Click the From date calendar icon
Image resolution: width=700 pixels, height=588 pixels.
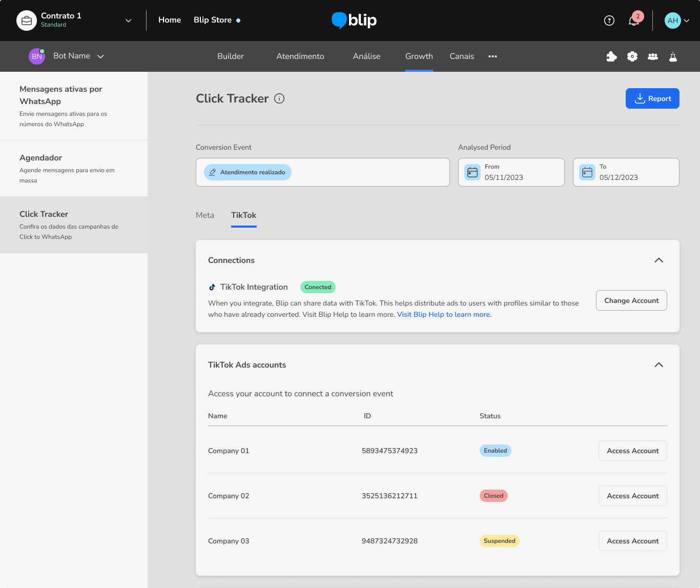(x=472, y=172)
